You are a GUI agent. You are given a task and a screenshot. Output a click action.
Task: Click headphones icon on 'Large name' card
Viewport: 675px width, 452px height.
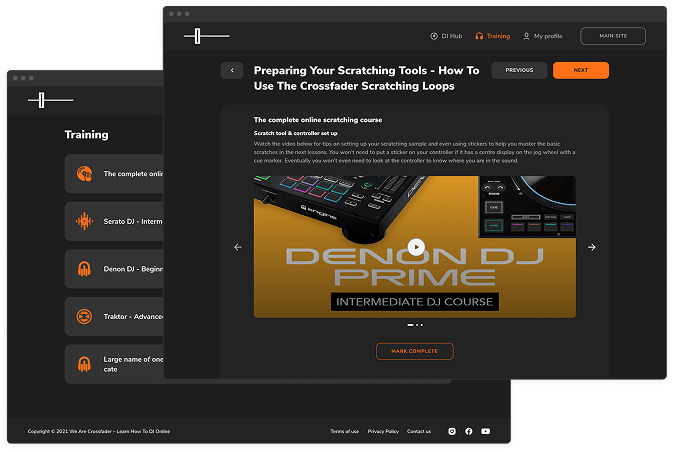tap(84, 364)
